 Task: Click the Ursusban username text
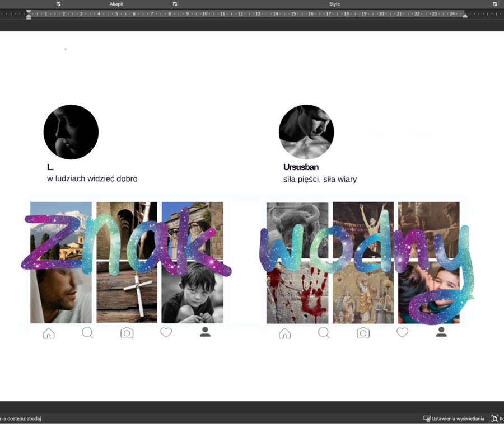300,167
